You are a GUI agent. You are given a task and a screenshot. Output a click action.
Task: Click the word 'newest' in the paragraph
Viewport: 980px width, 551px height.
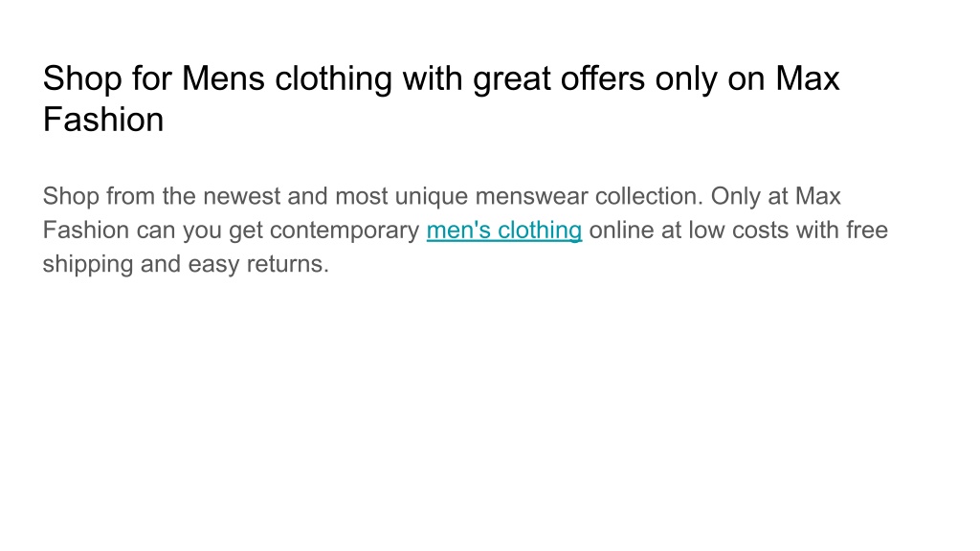tap(242, 196)
